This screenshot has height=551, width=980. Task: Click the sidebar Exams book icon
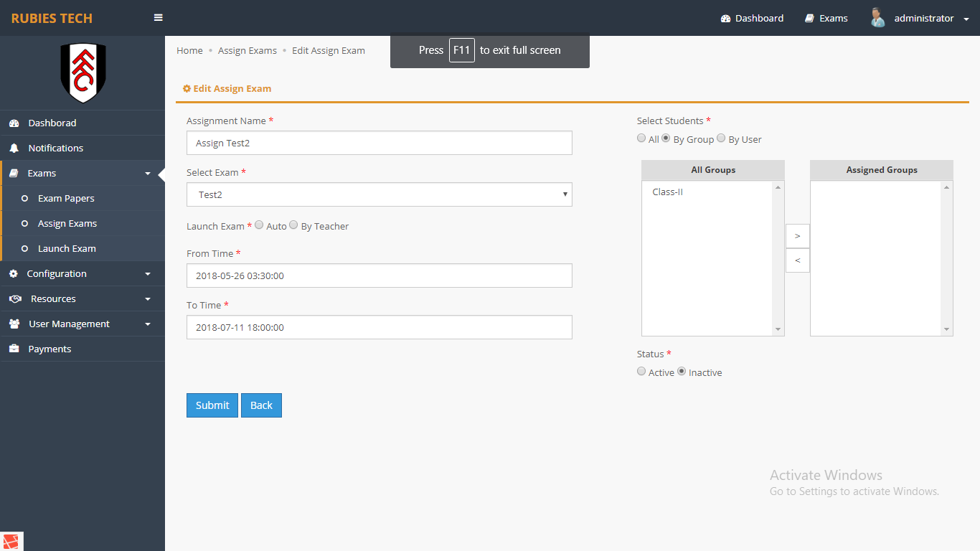point(14,174)
